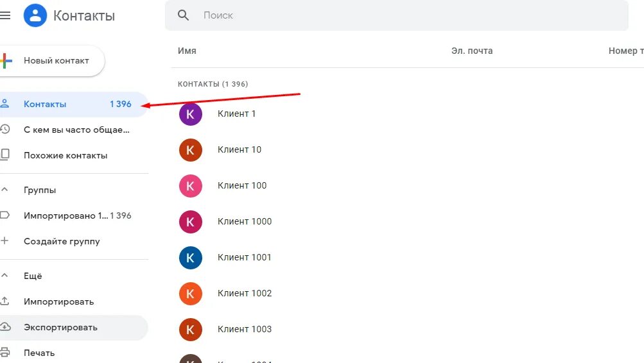Image resolution: width=644 pixels, height=363 pixels.
Task: Click the label icon of Импортировано group
Action: 5,215
